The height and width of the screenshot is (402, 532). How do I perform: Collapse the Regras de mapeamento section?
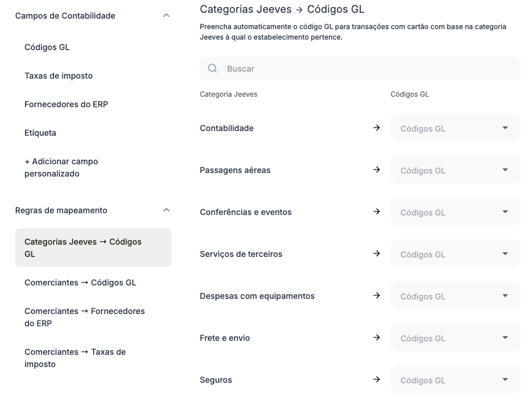pos(166,210)
